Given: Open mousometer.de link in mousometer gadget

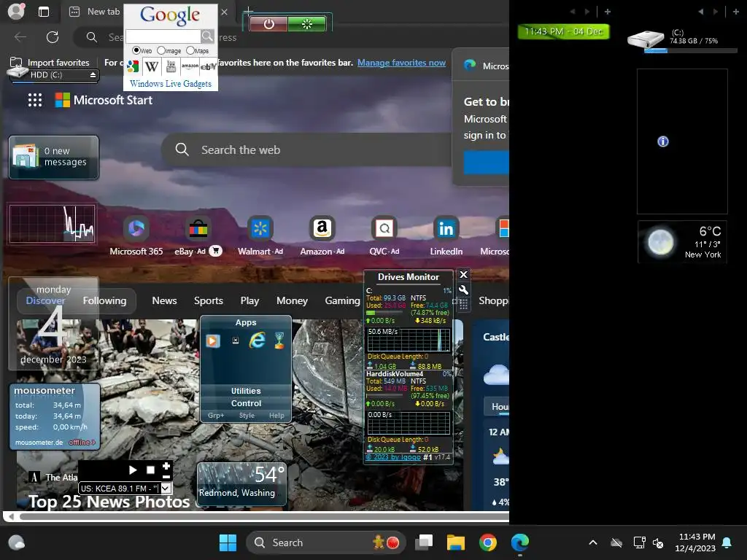Looking at the screenshot, I should (39, 443).
